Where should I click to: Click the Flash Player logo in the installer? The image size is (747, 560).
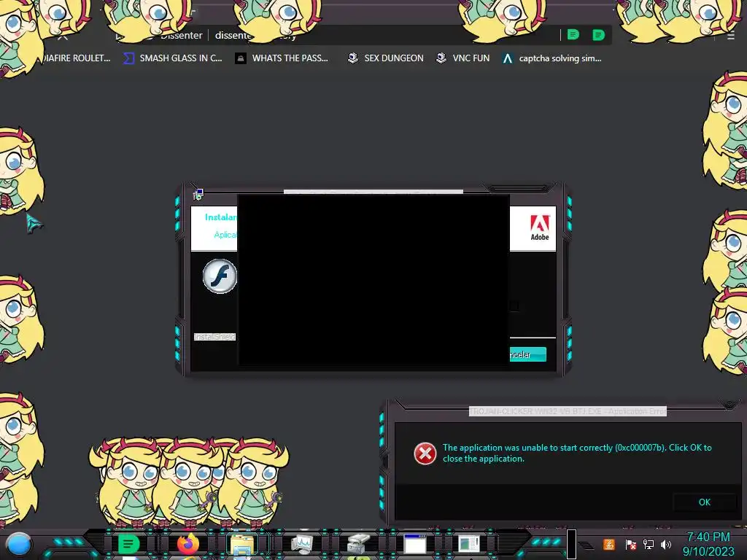pyautogui.click(x=220, y=276)
